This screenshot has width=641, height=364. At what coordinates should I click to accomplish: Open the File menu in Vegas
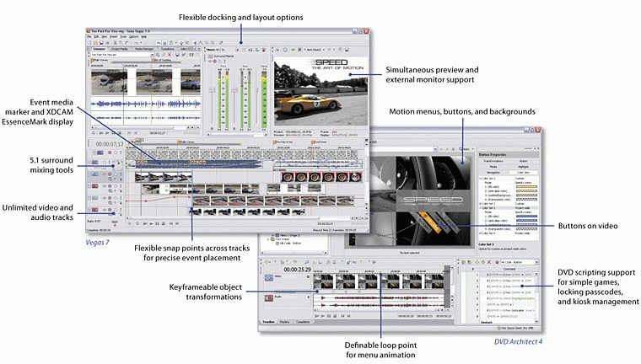tap(89, 36)
